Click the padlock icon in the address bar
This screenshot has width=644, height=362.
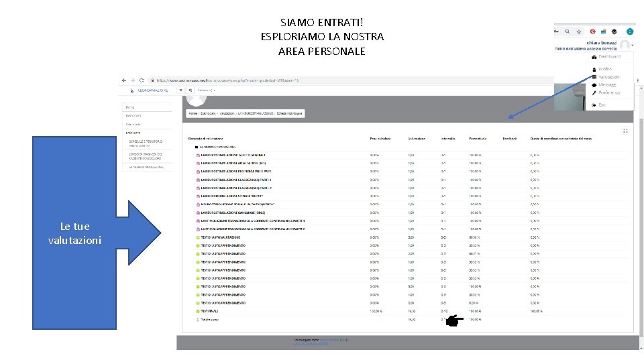[152, 80]
